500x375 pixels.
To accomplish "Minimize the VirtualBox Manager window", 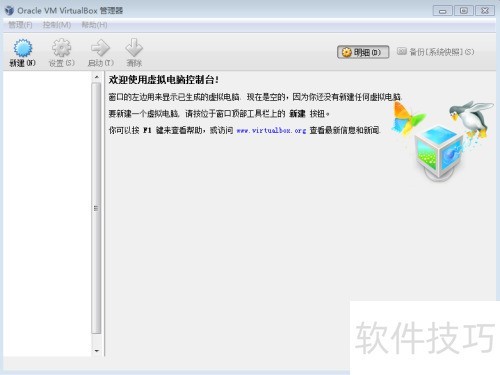I will [x=442, y=11].
